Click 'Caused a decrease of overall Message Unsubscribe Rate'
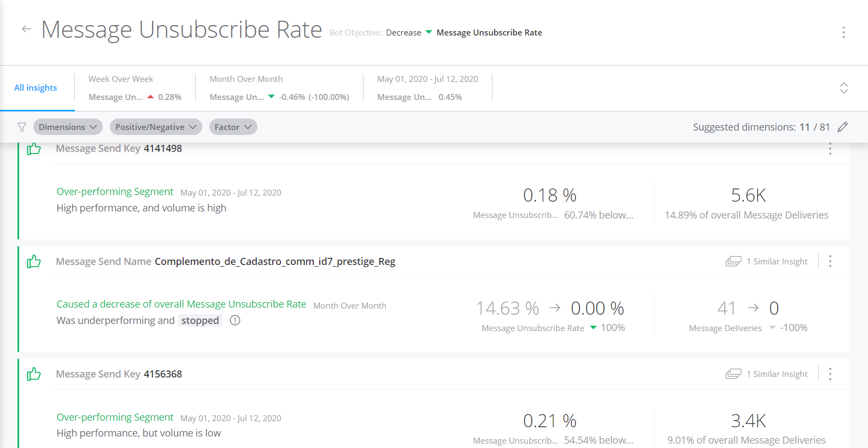Image resolution: width=868 pixels, height=448 pixels. 181,304
